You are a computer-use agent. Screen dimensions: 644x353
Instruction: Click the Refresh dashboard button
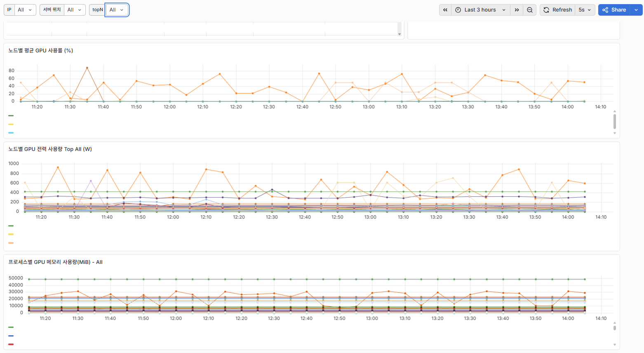558,10
